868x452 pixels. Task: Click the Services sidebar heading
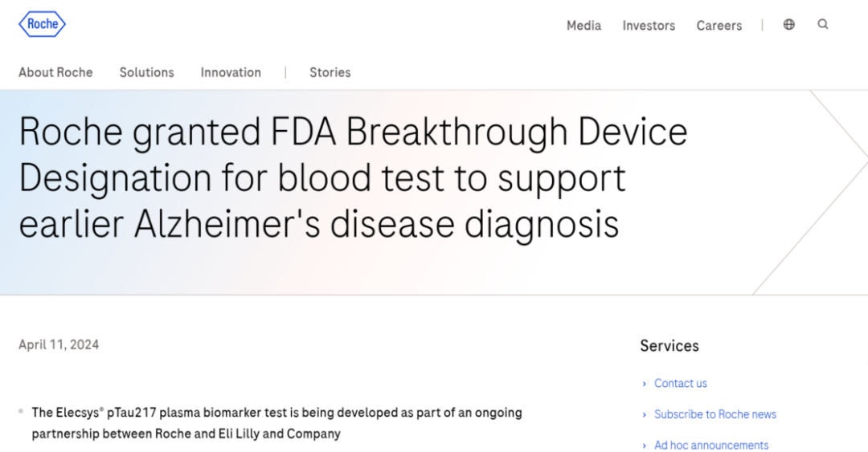point(669,346)
